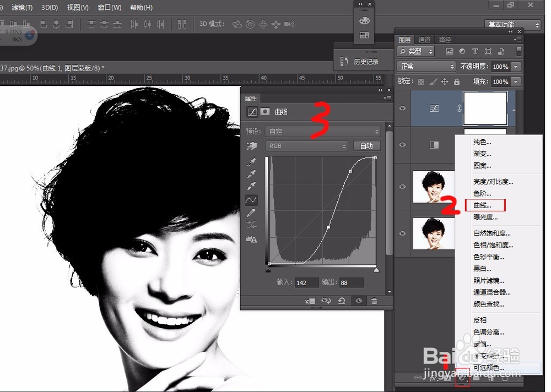Open the Layers panel flyout menu
551x392 pixels.
coord(517,40)
